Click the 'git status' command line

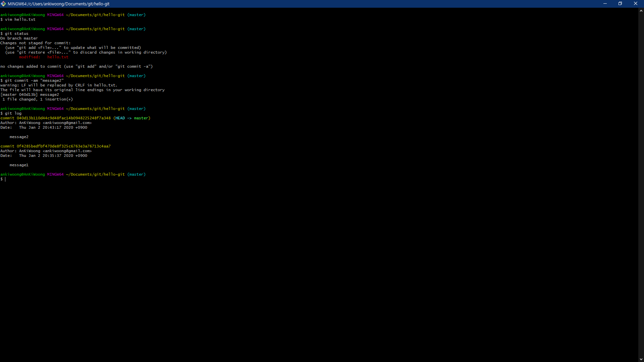(x=17, y=34)
